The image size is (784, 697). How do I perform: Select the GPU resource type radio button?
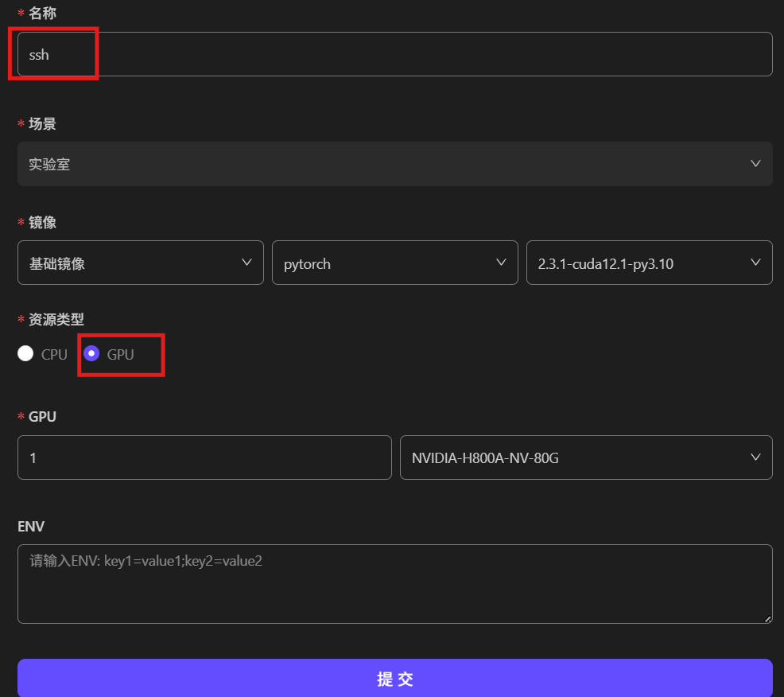pos(91,353)
